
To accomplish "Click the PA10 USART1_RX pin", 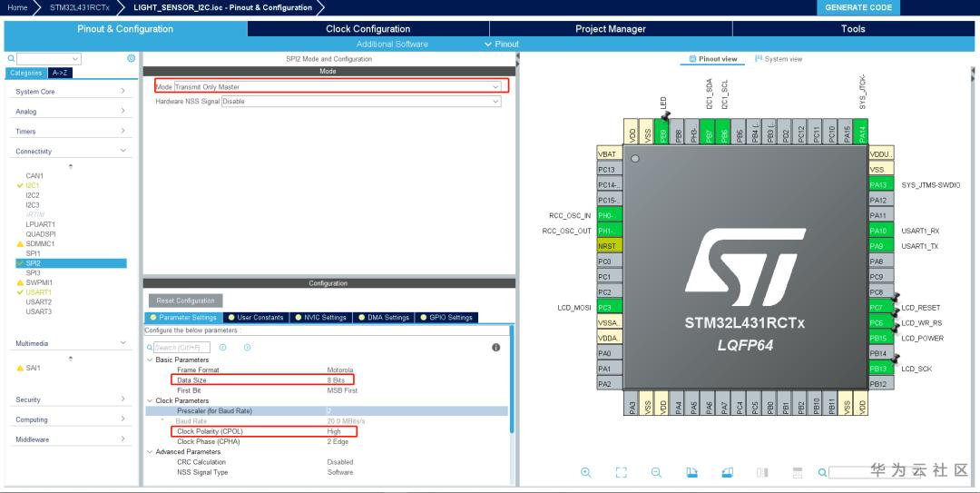I will click(881, 231).
